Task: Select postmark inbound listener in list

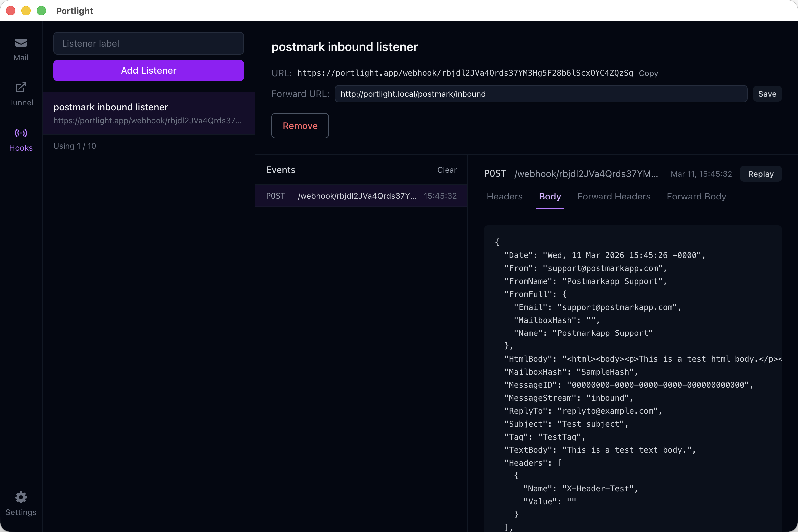Action: point(148,113)
